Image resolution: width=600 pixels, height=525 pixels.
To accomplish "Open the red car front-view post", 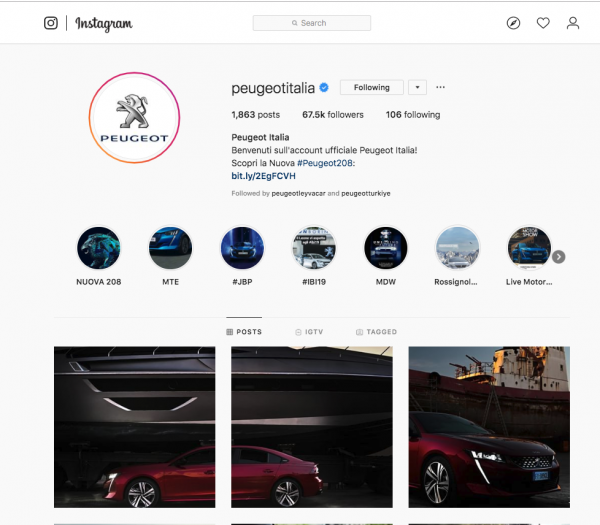I will (x=489, y=427).
